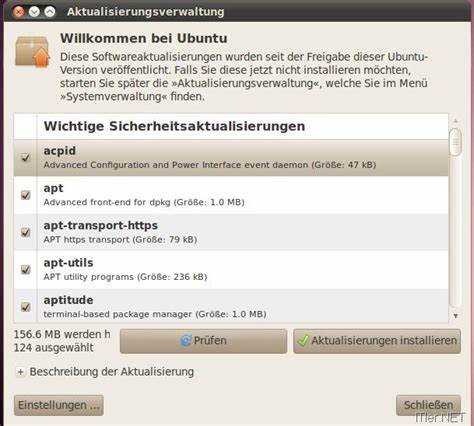Click the Prüfen button

pyautogui.click(x=203, y=341)
